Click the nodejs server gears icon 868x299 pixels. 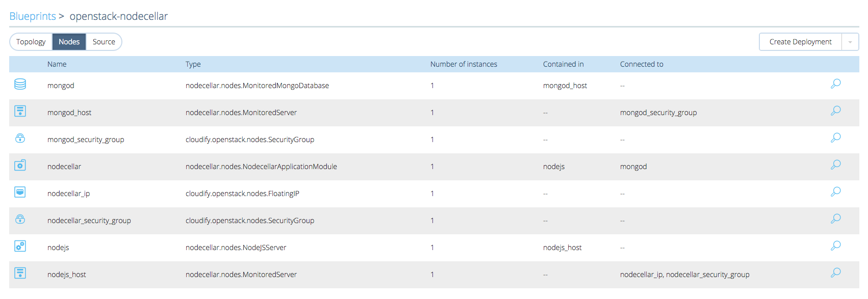pyautogui.click(x=20, y=246)
